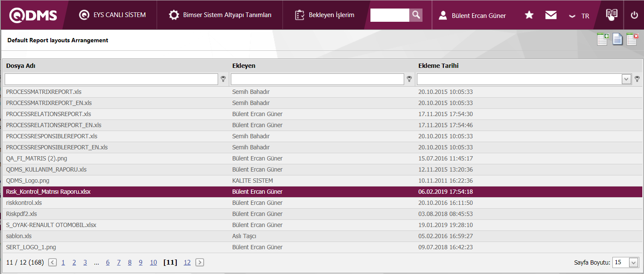
Task: Select row QDMS_KULLANIM_RAPORU.xls
Action: pos(322,169)
